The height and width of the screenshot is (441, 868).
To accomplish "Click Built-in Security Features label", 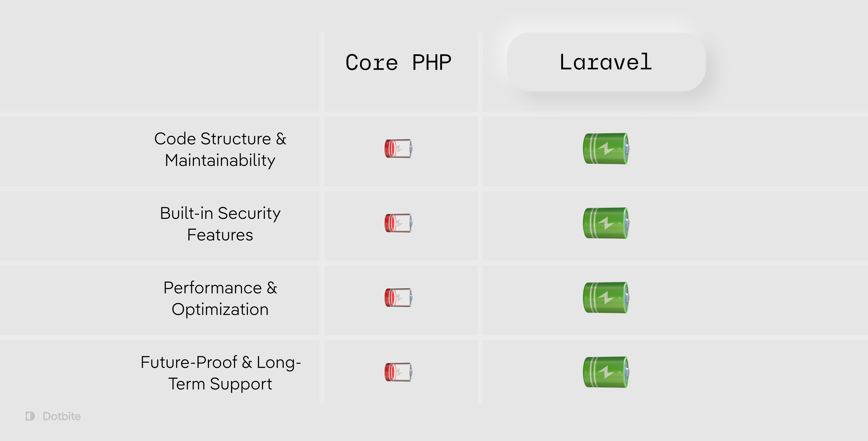I will coord(220,224).
